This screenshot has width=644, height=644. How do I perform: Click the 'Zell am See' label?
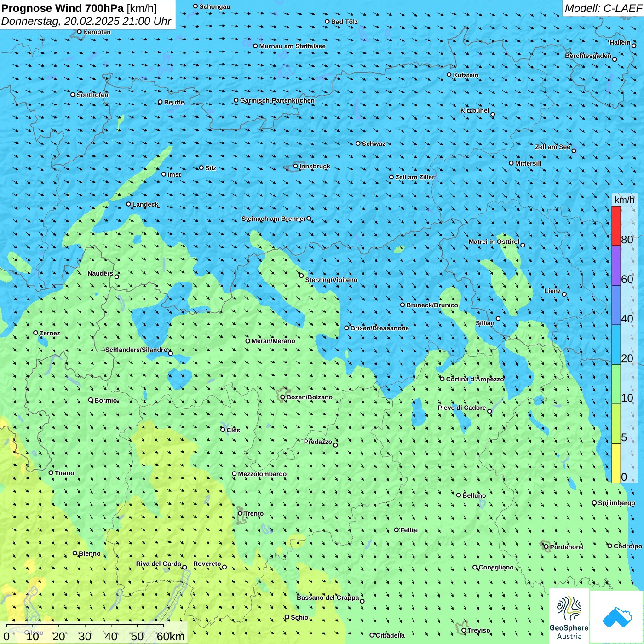(x=552, y=147)
